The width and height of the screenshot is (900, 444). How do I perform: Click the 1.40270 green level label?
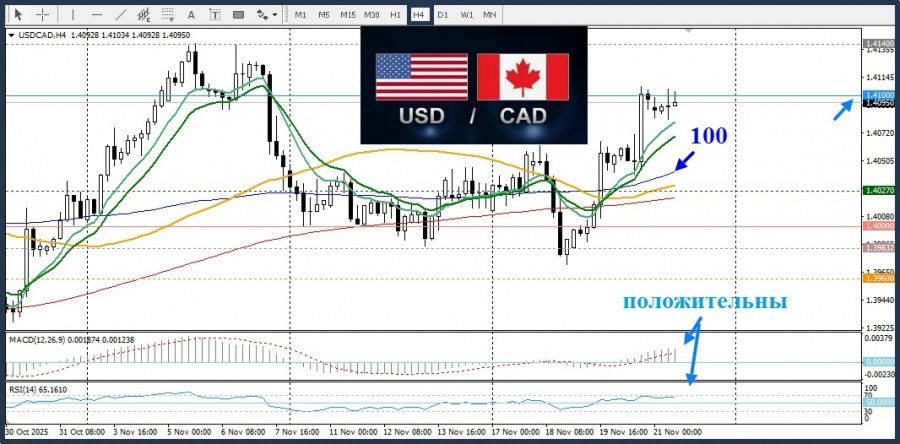pos(878,190)
